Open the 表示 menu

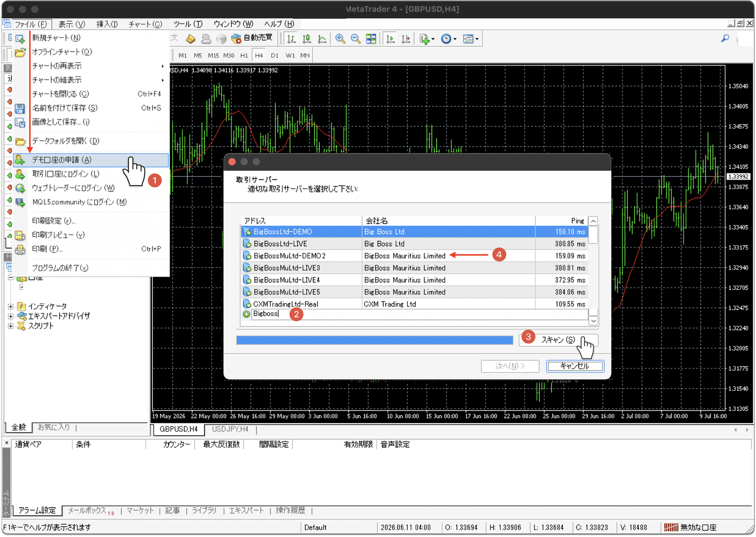pos(72,24)
